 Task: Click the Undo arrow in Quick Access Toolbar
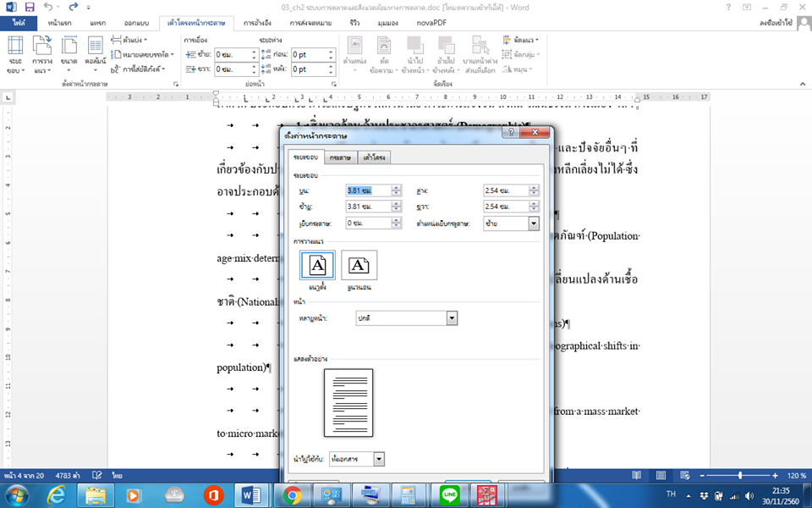pos(48,8)
